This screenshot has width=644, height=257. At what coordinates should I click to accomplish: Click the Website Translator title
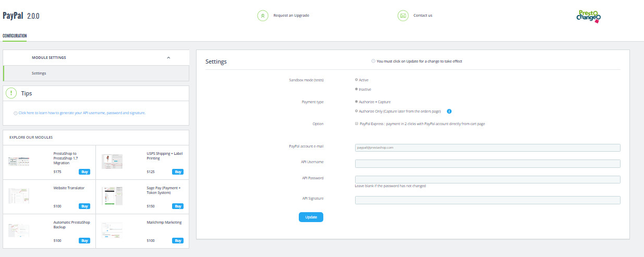(69, 188)
